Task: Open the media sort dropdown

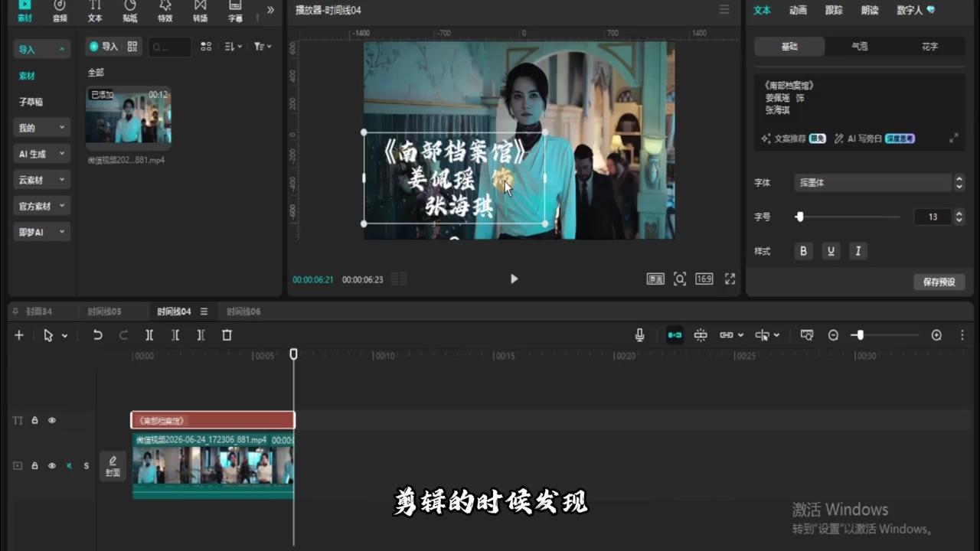Action: [x=234, y=47]
